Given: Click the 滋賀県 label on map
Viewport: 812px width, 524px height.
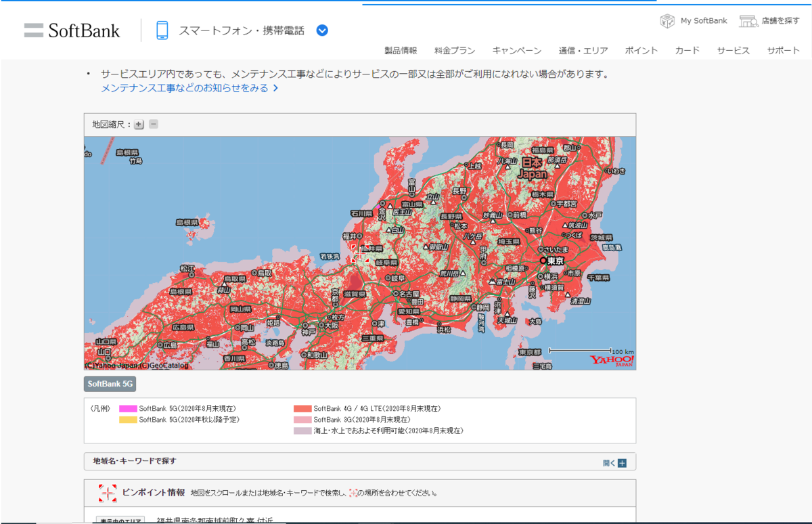Looking at the screenshot, I should tap(355, 294).
